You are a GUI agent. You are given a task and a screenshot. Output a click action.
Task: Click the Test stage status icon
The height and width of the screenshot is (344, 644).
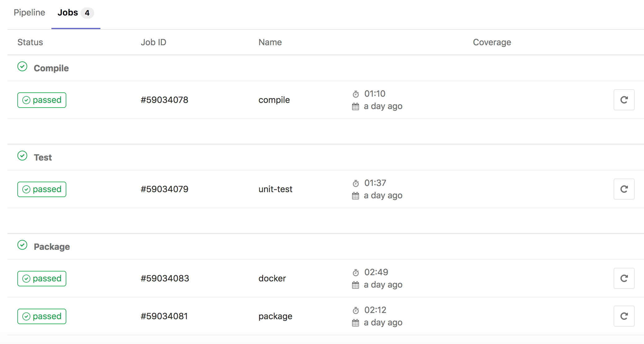point(22,156)
